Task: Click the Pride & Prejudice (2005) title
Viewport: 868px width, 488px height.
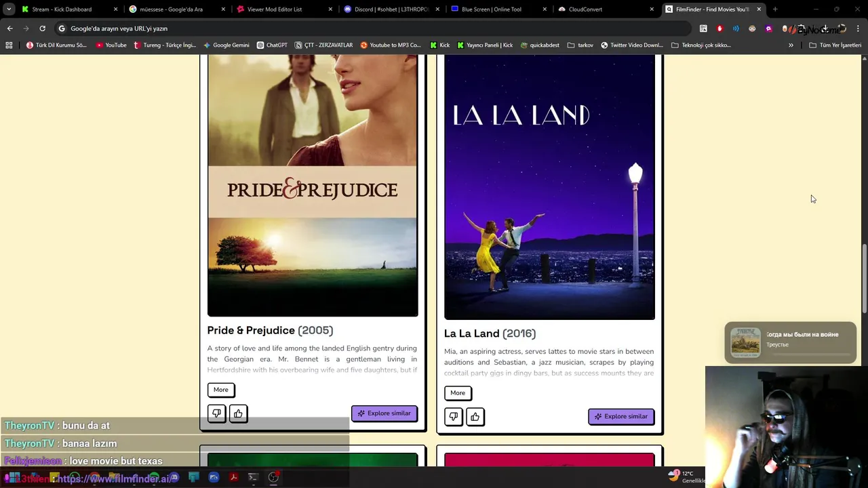Action: (x=270, y=330)
